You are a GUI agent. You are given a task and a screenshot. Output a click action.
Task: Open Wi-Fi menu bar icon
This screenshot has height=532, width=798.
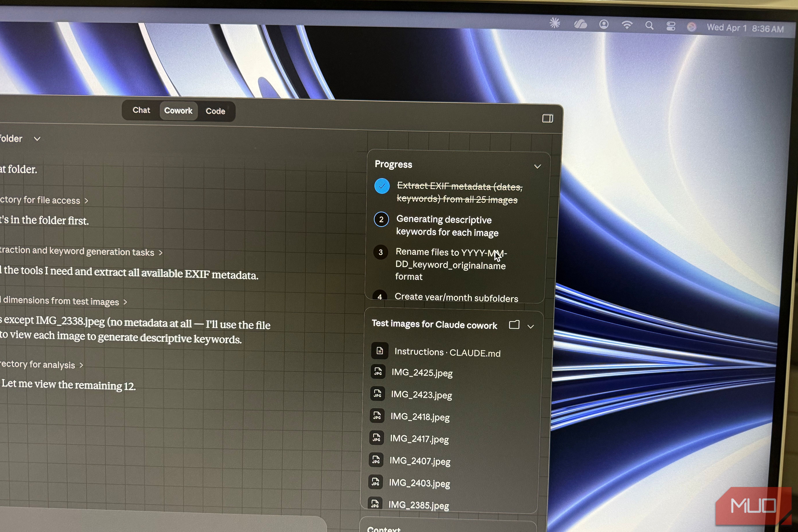627,25
